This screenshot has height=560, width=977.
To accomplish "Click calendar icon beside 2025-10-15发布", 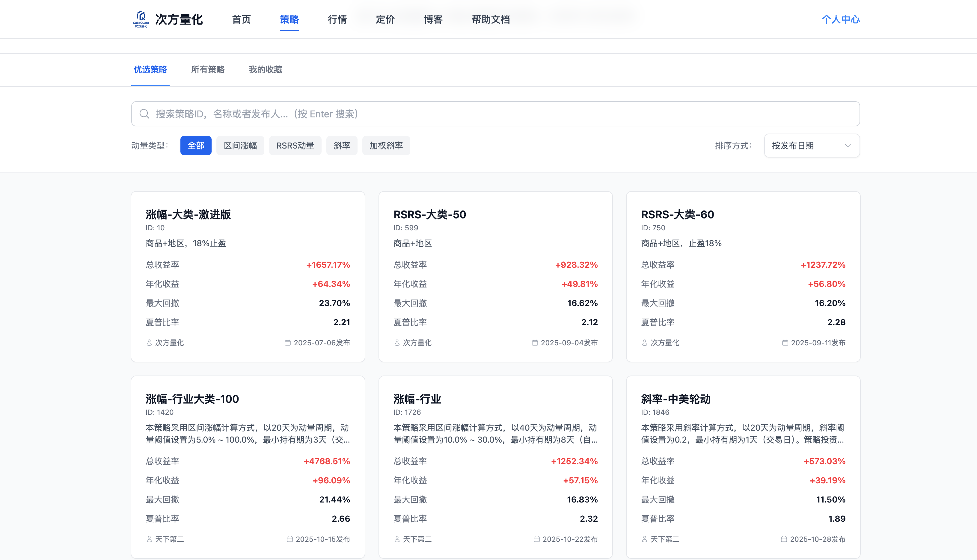I will (x=290, y=539).
